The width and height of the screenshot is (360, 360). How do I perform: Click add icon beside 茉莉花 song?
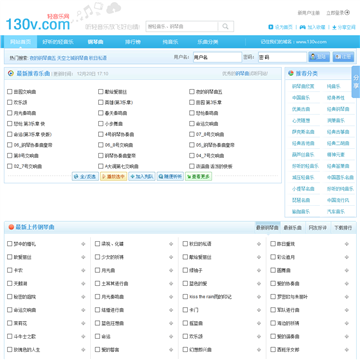click(83, 323)
